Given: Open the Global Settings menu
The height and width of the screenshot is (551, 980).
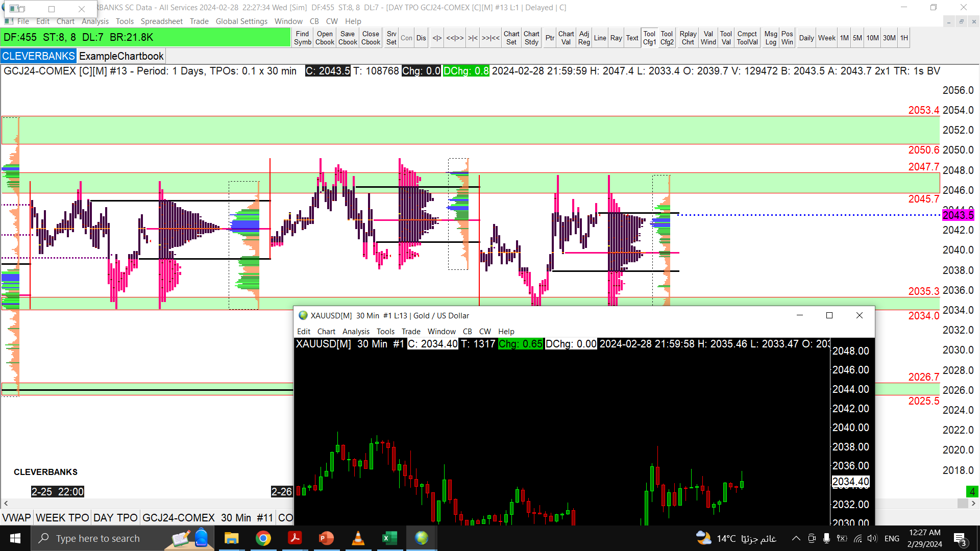Looking at the screenshot, I should (241, 21).
